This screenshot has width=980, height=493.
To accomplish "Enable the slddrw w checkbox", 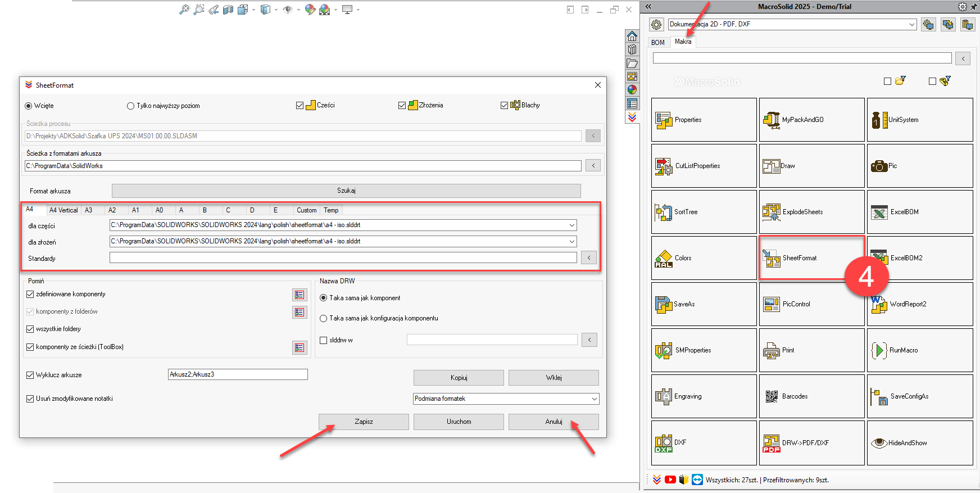I will tap(323, 340).
